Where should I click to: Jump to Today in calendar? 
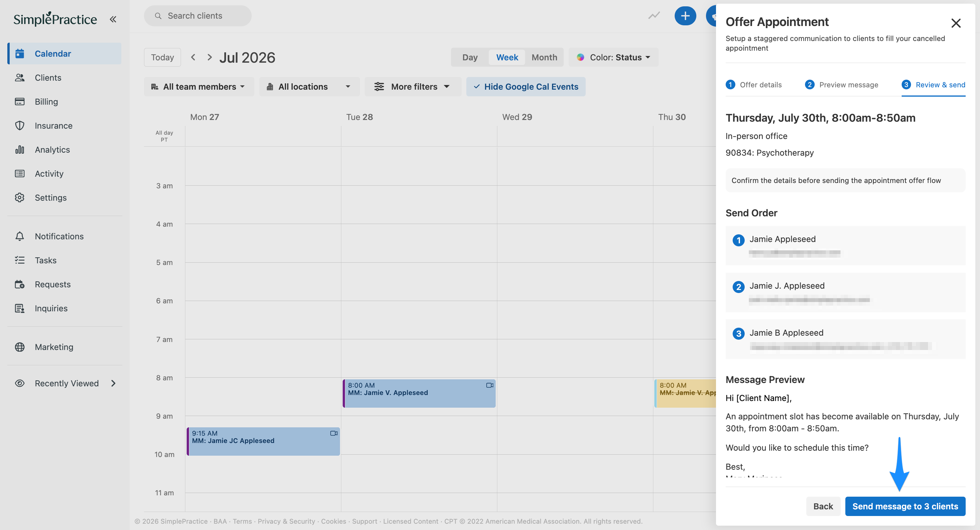coord(162,57)
